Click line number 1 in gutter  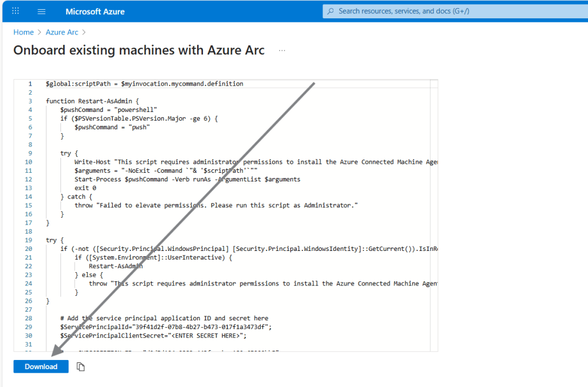click(x=30, y=84)
